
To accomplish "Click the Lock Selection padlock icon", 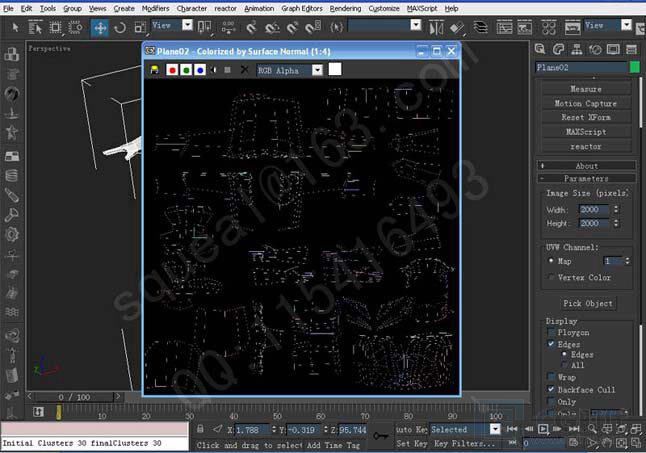I will point(200,429).
